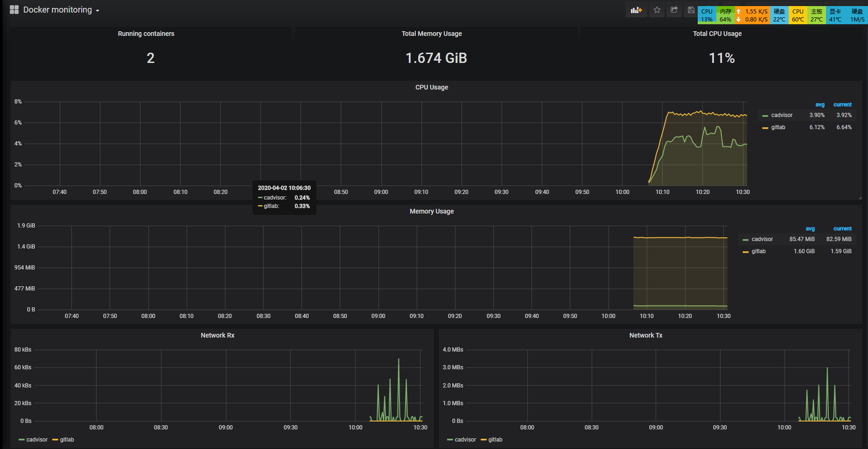Image resolution: width=868 pixels, height=449 pixels.
Task: Click tooltip gitlab value 0.33%
Action: pyautogui.click(x=302, y=206)
